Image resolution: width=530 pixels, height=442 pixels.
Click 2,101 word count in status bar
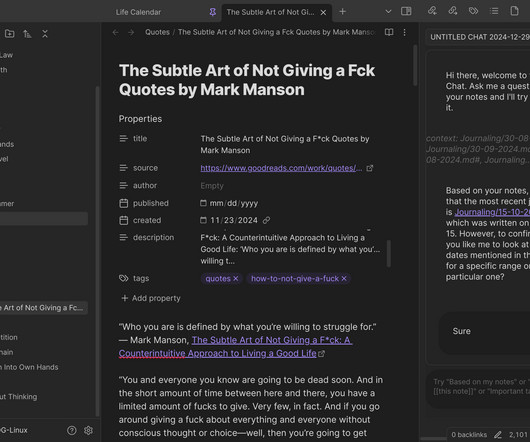[519, 435]
